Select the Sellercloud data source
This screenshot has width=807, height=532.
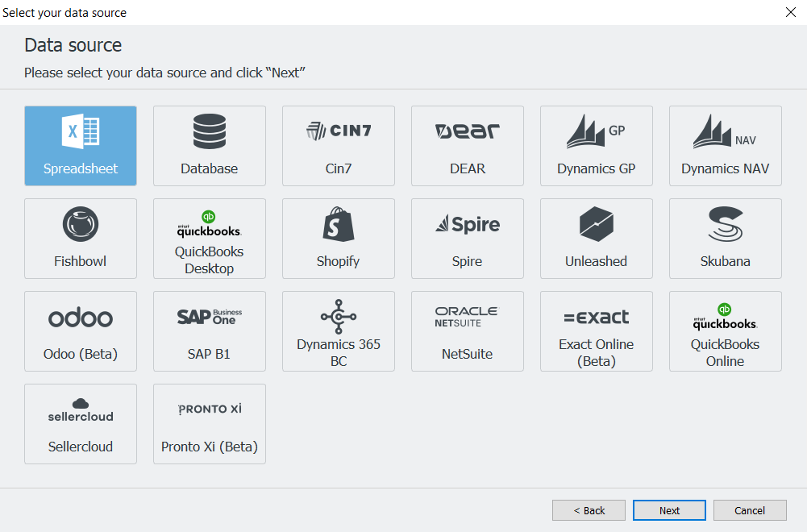[x=81, y=424]
